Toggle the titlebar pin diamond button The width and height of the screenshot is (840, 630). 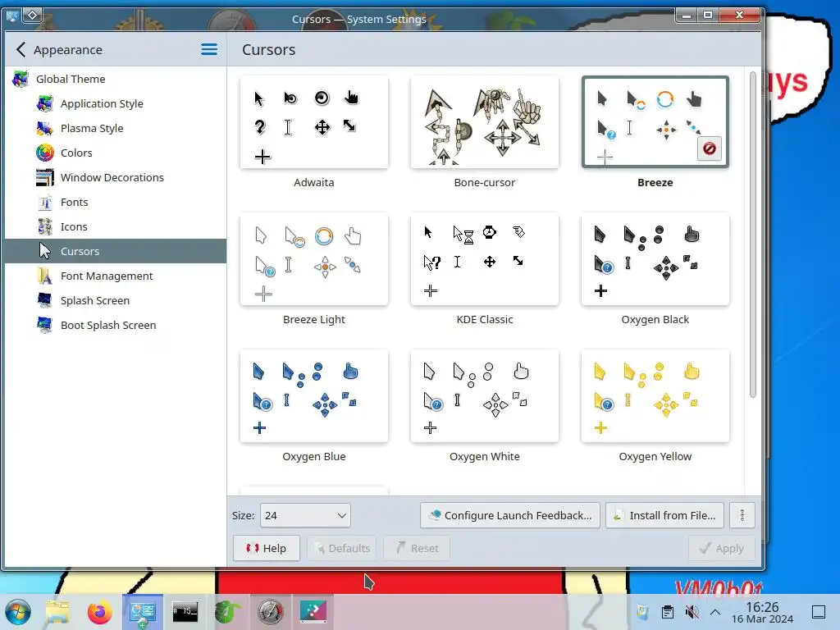point(33,16)
